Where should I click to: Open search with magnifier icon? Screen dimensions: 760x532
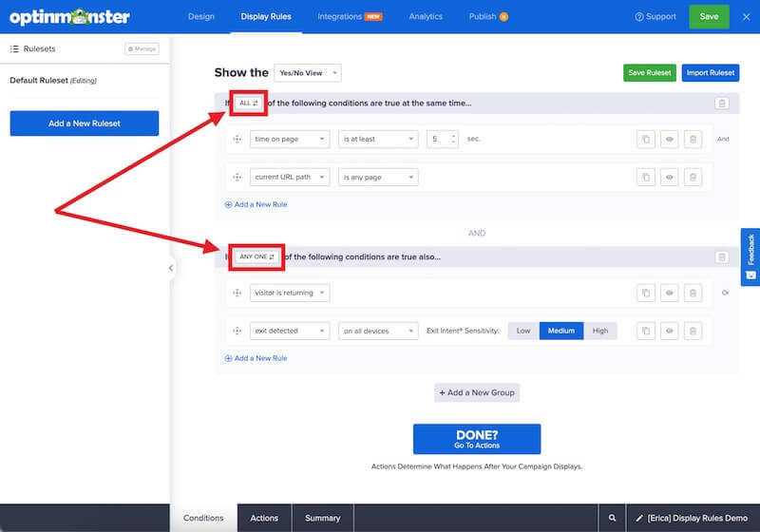coord(613,518)
